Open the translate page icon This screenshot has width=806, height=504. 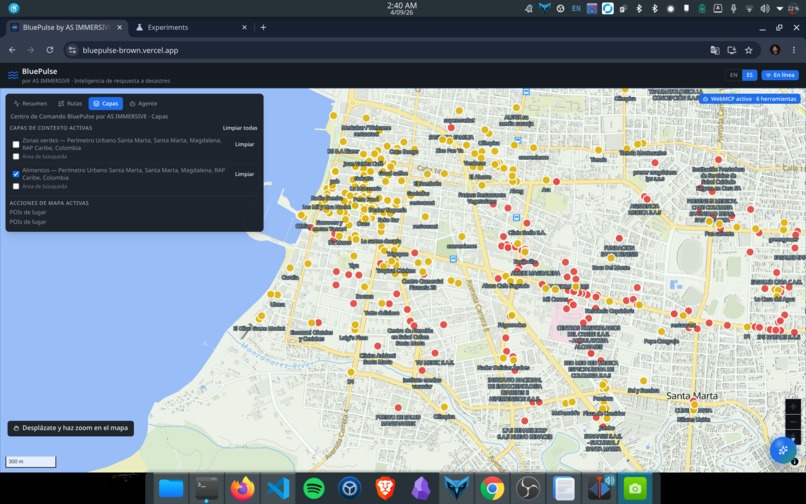(x=715, y=50)
